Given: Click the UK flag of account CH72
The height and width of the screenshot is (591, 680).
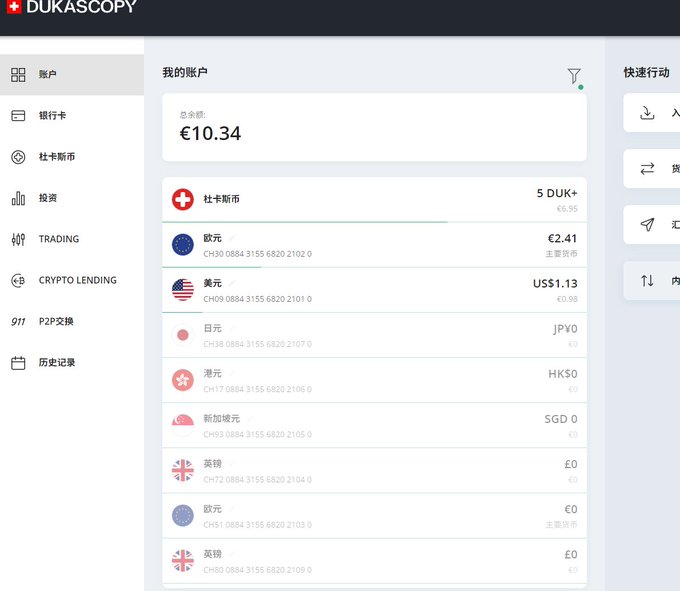Looking at the screenshot, I should (x=183, y=470).
